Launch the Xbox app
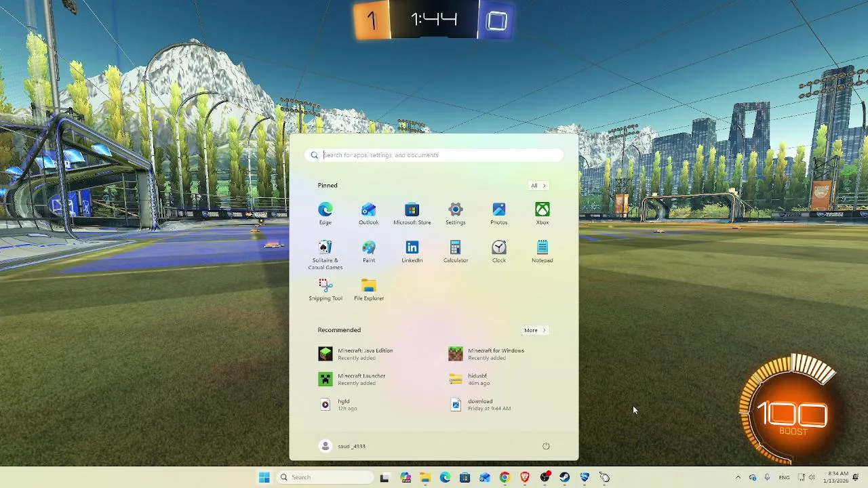This screenshot has height=488, width=868. click(542, 213)
